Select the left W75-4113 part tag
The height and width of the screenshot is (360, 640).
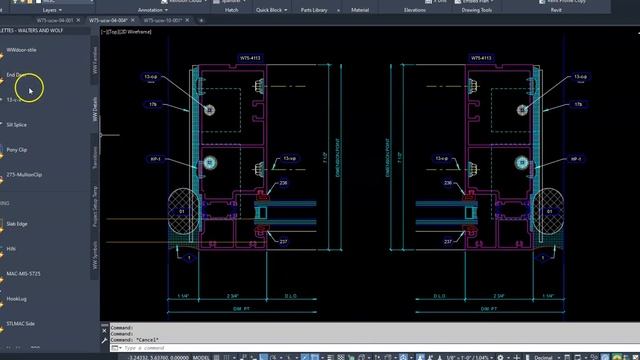click(x=250, y=58)
